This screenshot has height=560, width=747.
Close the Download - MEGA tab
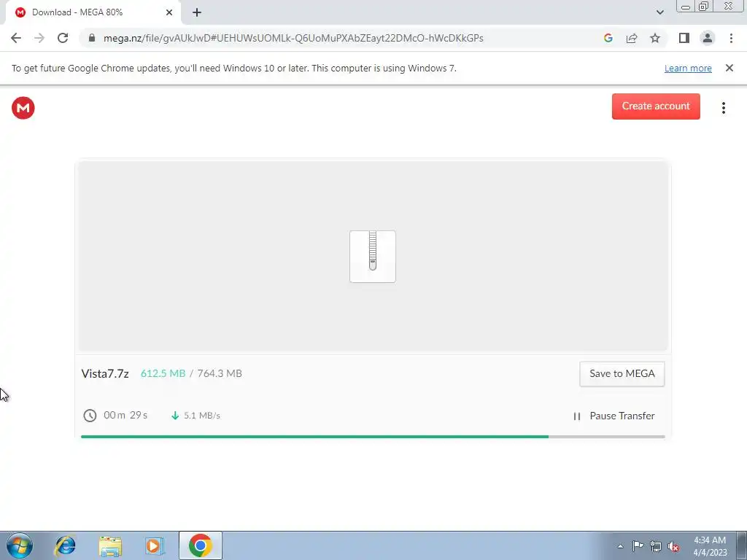click(x=169, y=13)
